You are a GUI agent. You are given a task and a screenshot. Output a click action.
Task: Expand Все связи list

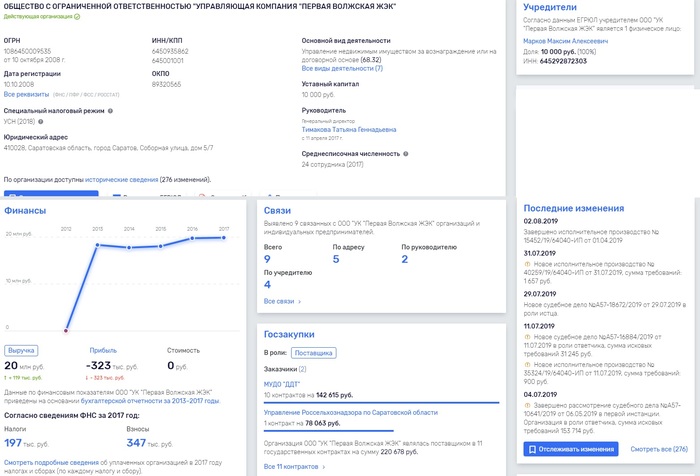(282, 300)
